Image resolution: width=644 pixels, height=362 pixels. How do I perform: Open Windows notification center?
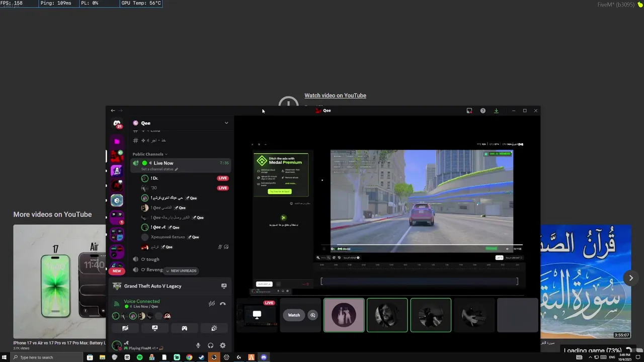(639, 357)
